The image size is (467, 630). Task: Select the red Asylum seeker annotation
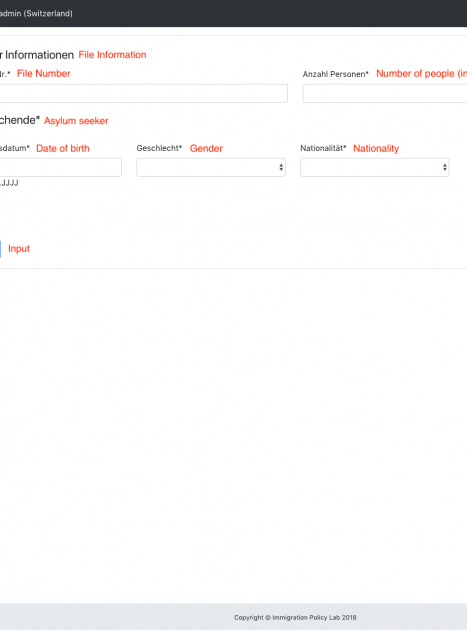pos(76,121)
